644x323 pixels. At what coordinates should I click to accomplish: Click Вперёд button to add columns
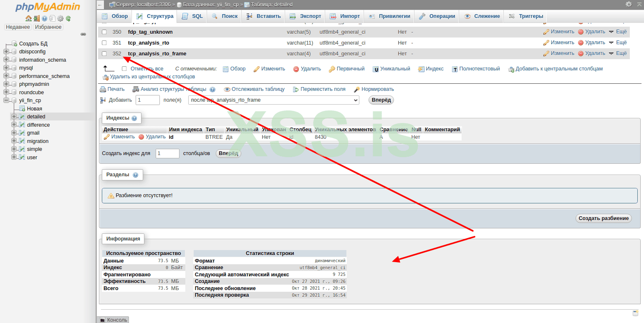381,100
